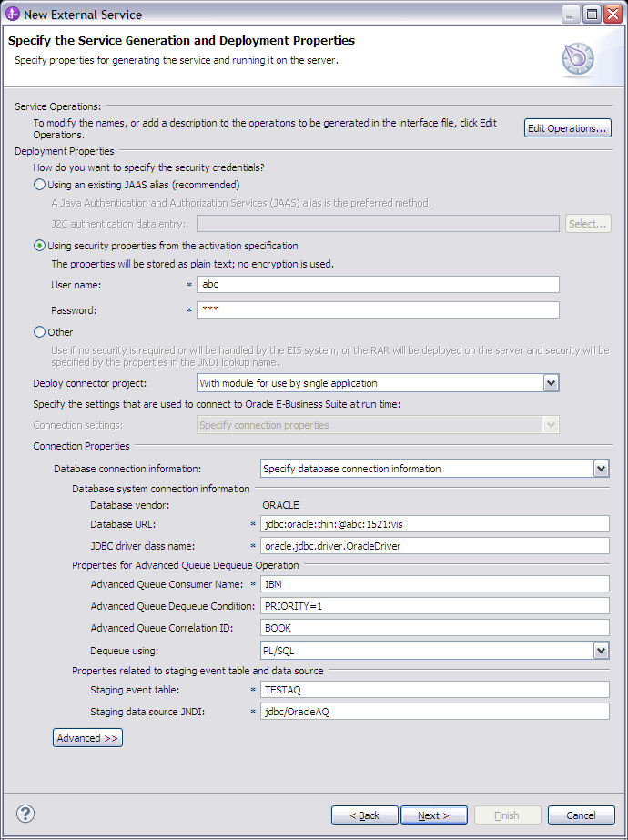The height and width of the screenshot is (840, 628).
Task: Select security properties from activation specification
Action: pos(167,246)
